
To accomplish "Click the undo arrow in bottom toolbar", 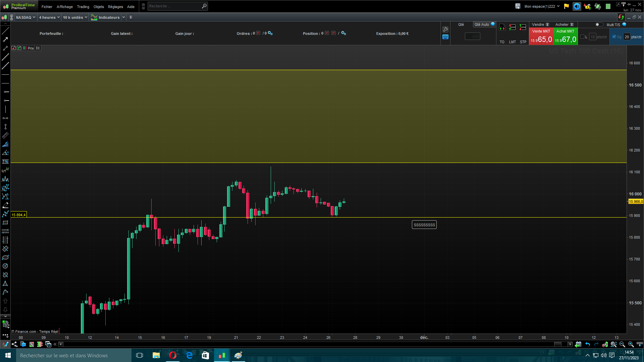I will [x=588, y=344].
